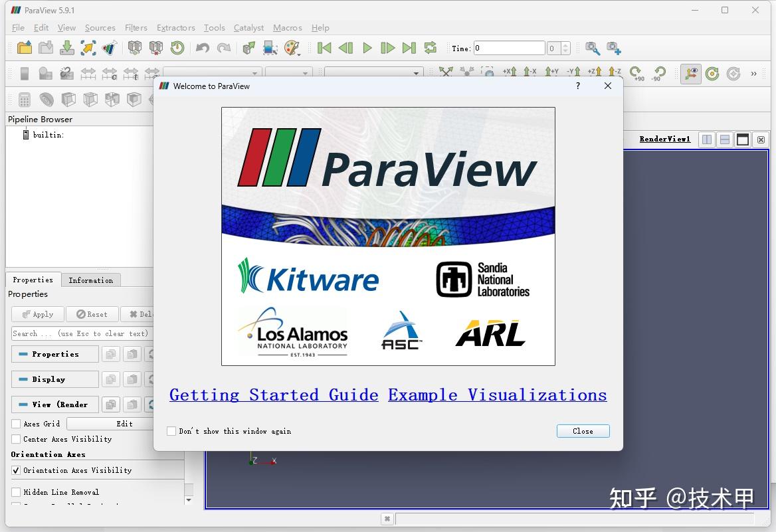Viewport: 776px width, 532px height.
Task: Collapse the Properties section header
Action: pyautogui.click(x=55, y=354)
